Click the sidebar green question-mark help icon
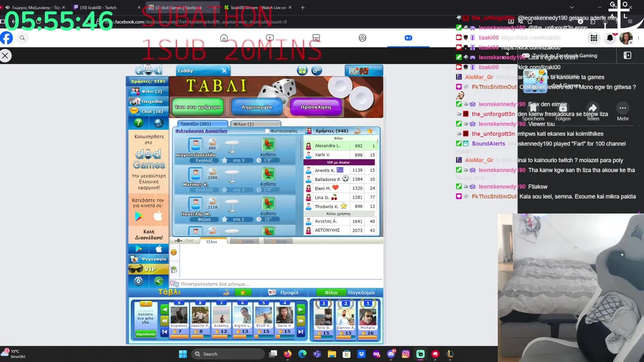 (138, 123)
